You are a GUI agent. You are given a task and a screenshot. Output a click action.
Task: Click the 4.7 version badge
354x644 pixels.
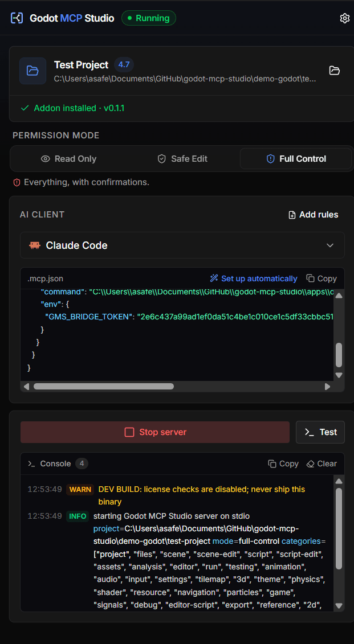[x=124, y=64]
